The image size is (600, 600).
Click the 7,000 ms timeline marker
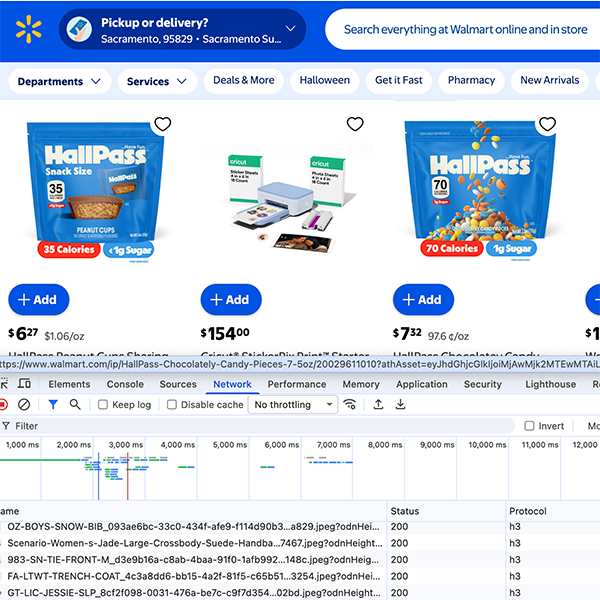point(333,445)
